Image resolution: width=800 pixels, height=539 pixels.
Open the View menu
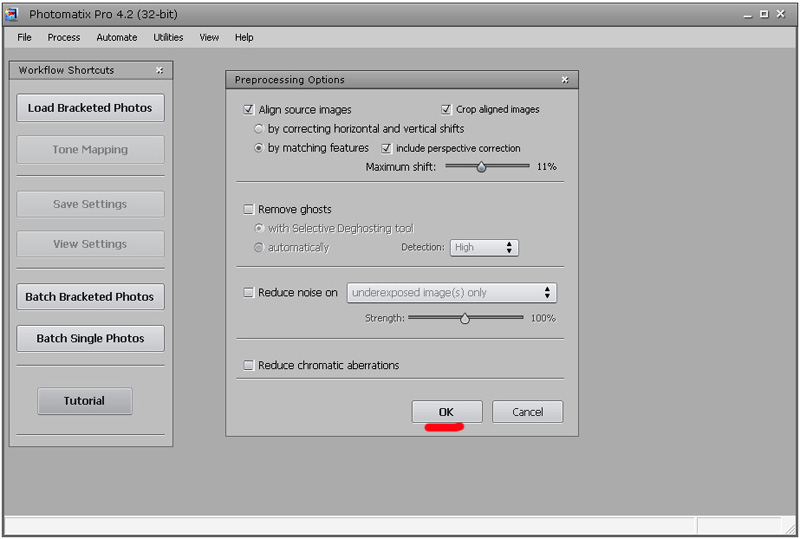(x=209, y=37)
